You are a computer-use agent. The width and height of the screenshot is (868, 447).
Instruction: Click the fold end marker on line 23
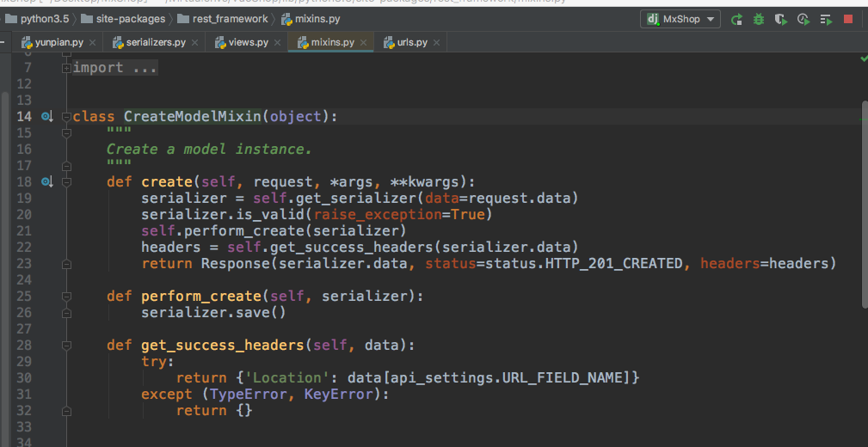[x=66, y=264]
